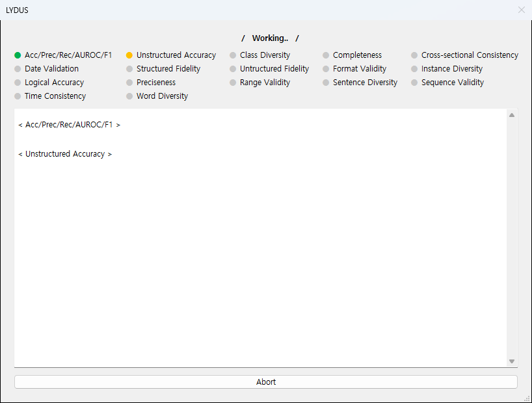Click the green Acc/Prec/Rec/AUROC/F1 status dot
The width and height of the screenshot is (532, 403).
coord(18,55)
